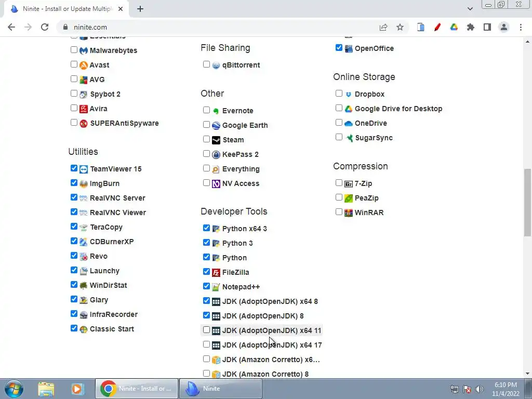Click the WinRAR books icon
Viewport: 532px width, 399px height.
coord(349,212)
